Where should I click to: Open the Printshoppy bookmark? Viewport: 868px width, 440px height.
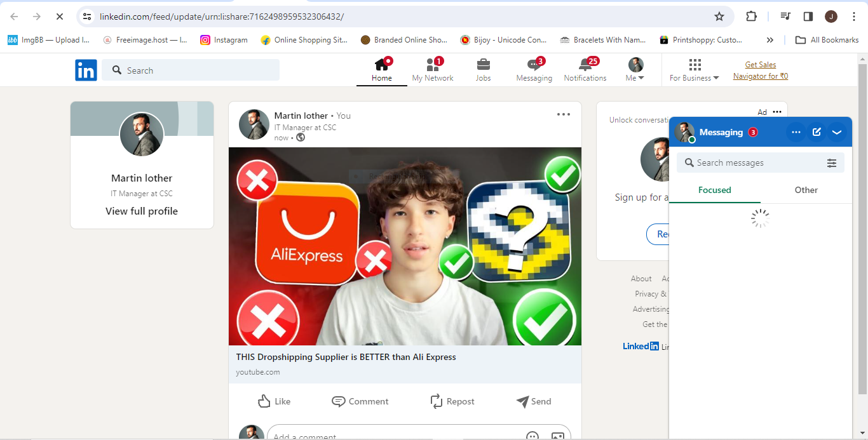[701, 39]
